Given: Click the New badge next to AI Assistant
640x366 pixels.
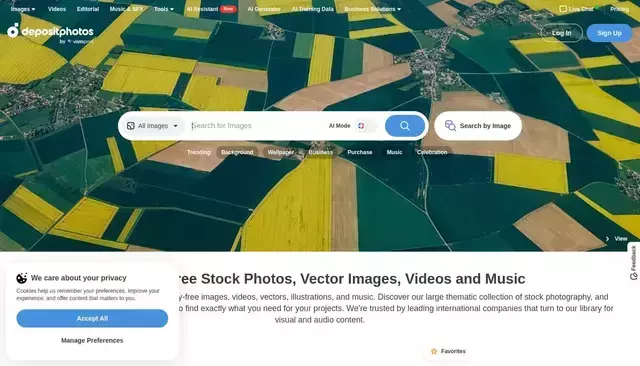Looking at the screenshot, I should click(228, 9).
